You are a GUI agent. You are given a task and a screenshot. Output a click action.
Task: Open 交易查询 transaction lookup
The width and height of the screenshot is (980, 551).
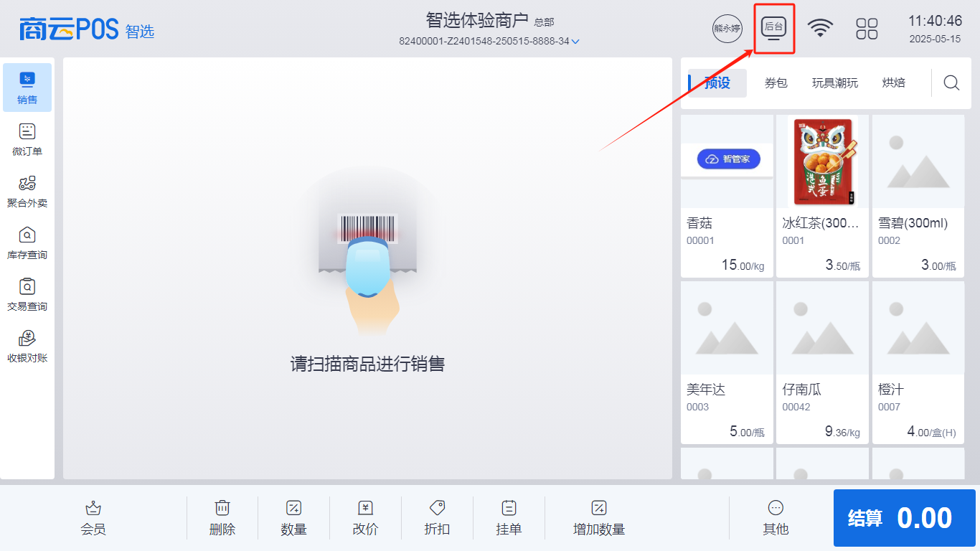[x=27, y=294]
